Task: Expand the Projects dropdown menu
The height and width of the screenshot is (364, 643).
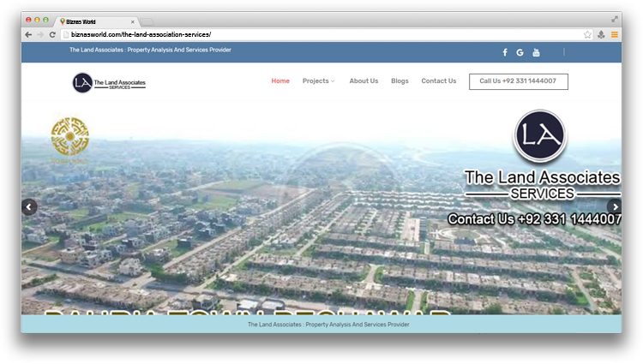Action: pyautogui.click(x=318, y=81)
